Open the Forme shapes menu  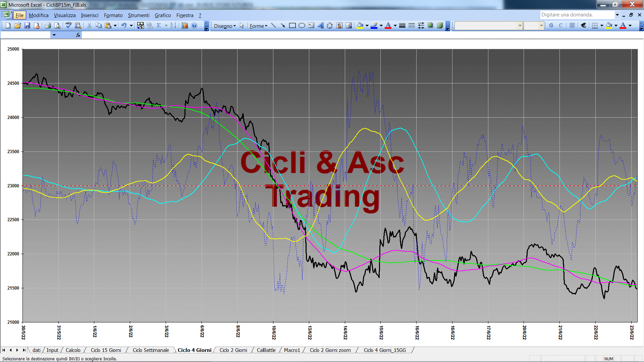point(258,26)
